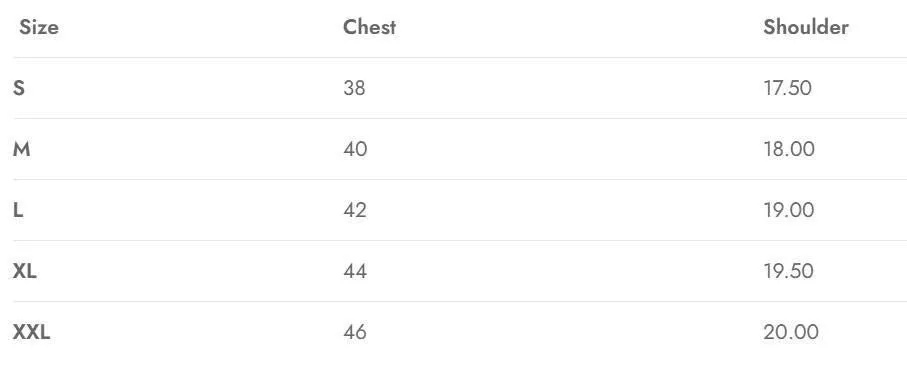Click chest value 44
The width and height of the screenshot is (907, 385).
(x=355, y=271)
